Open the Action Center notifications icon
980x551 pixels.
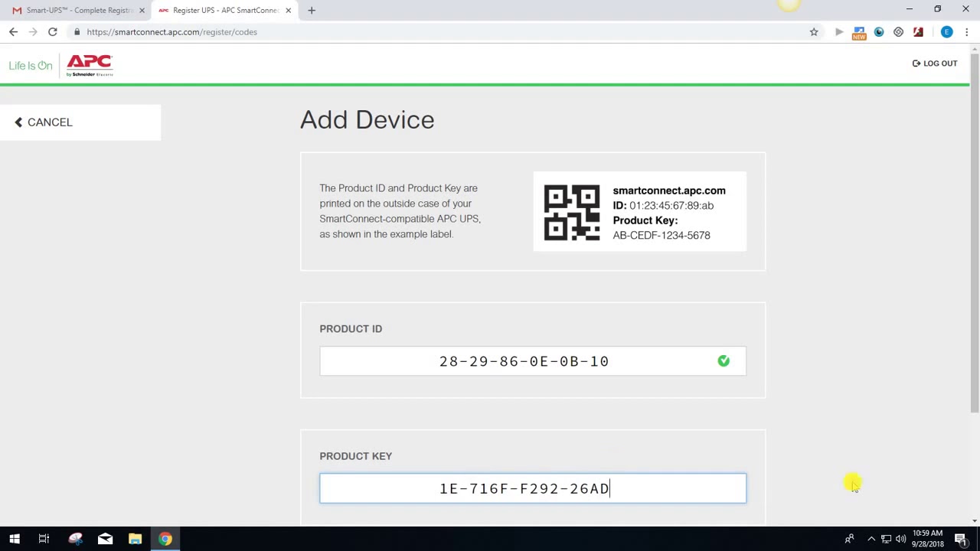click(961, 539)
